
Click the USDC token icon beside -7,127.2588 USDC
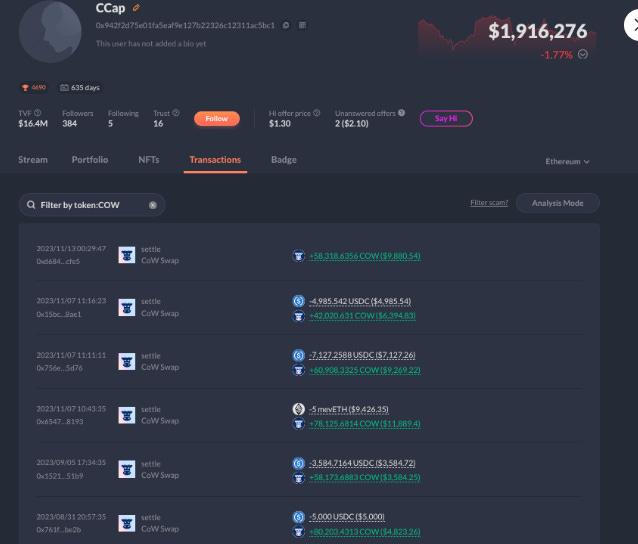coord(299,355)
